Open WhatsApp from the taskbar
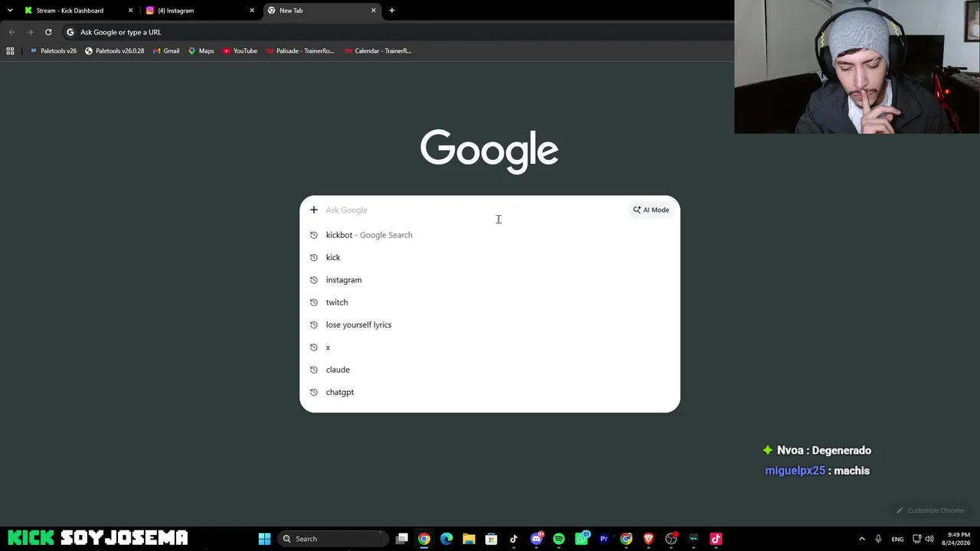 click(x=582, y=539)
